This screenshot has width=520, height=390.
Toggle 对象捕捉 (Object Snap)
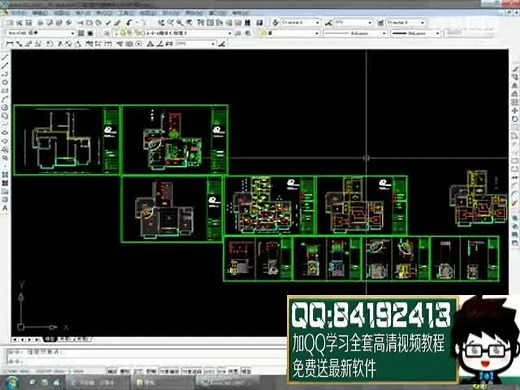pyautogui.click(x=169, y=371)
